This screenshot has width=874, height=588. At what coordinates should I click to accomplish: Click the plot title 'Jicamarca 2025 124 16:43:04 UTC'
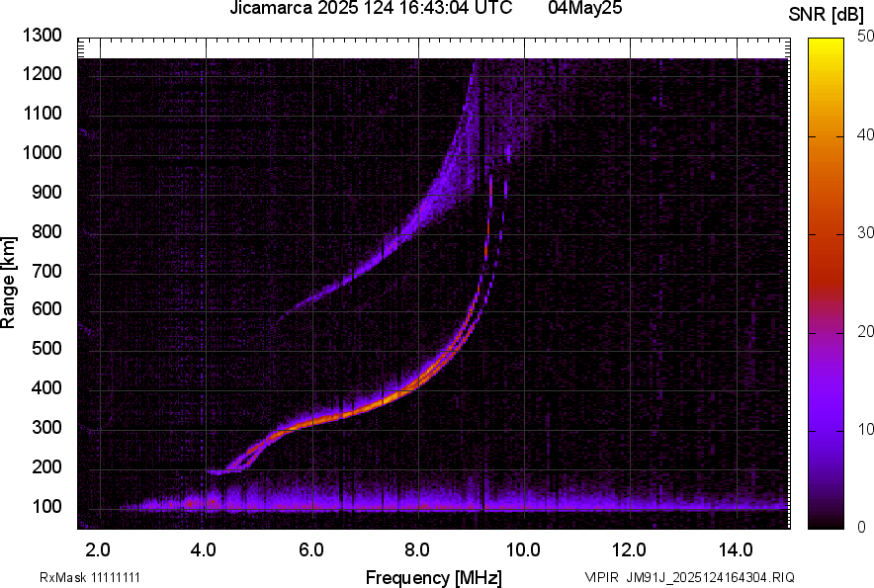(x=371, y=8)
